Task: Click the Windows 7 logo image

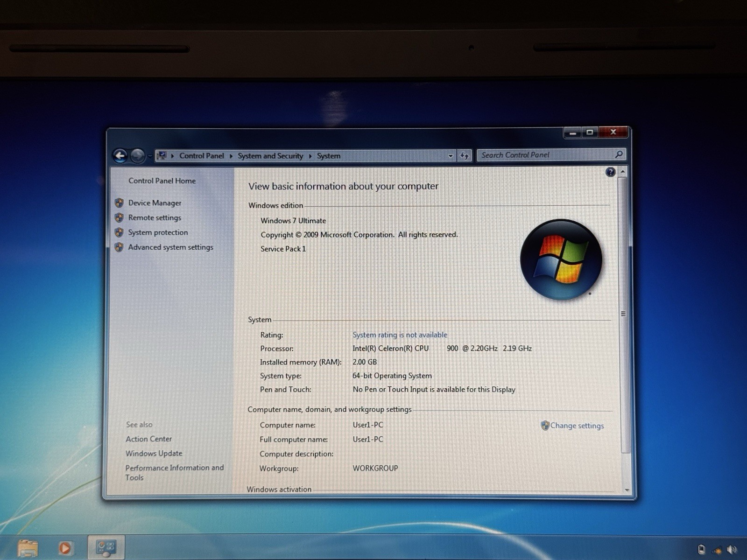Action: point(561,259)
